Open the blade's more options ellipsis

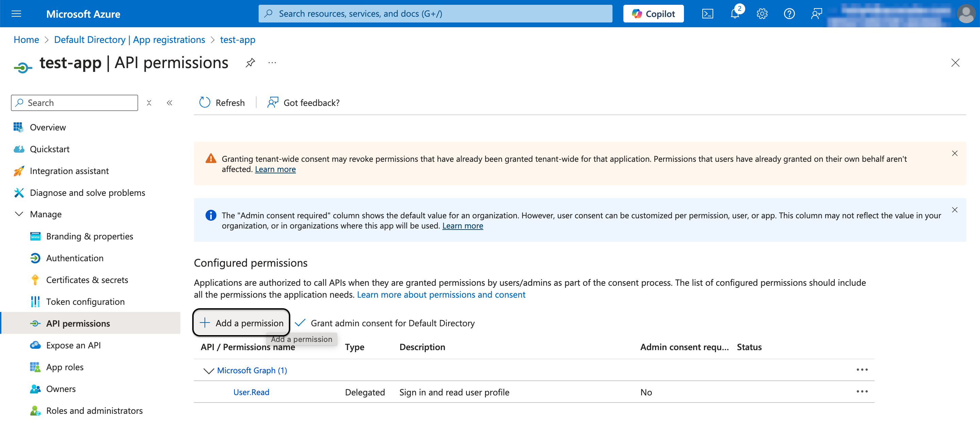pos(272,62)
